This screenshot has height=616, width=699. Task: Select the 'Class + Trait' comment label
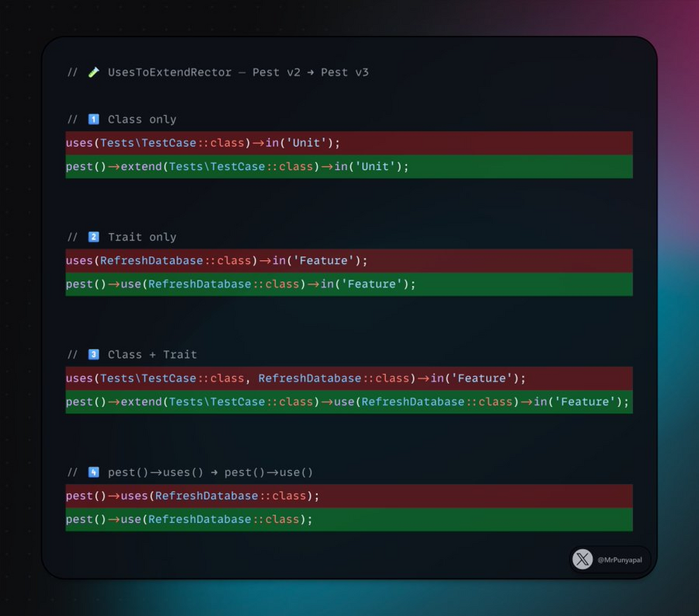click(152, 354)
